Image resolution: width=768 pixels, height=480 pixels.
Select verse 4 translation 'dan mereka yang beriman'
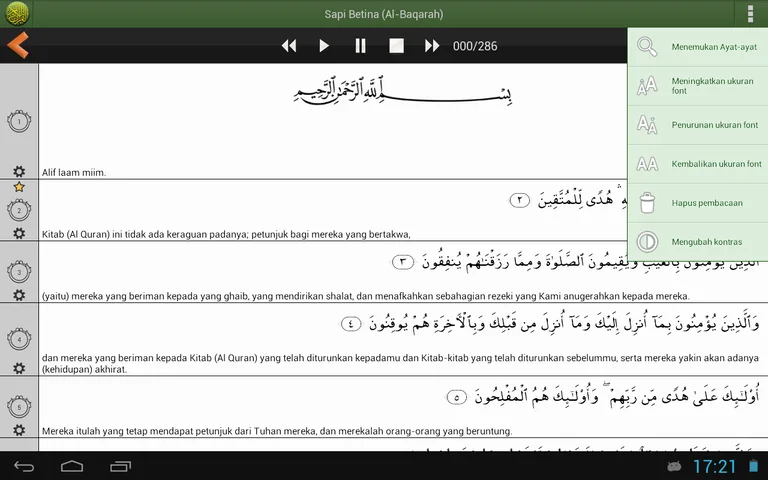pyautogui.click(x=400, y=363)
